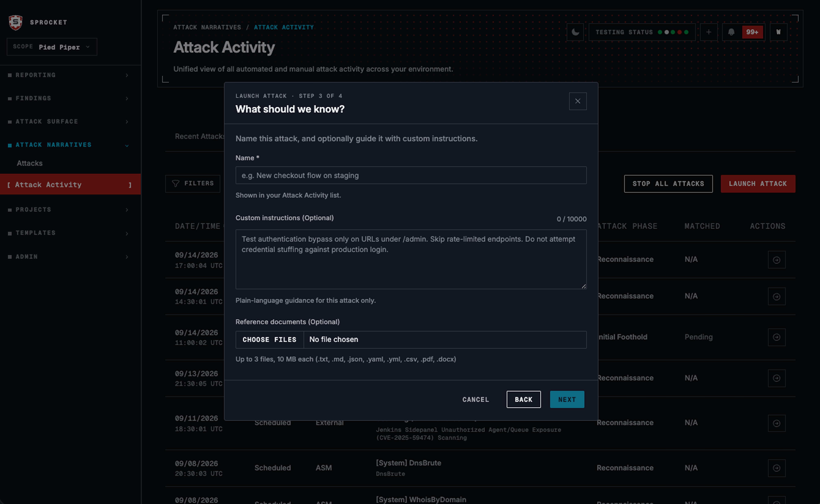Open the W user avatar menu

[x=778, y=32]
